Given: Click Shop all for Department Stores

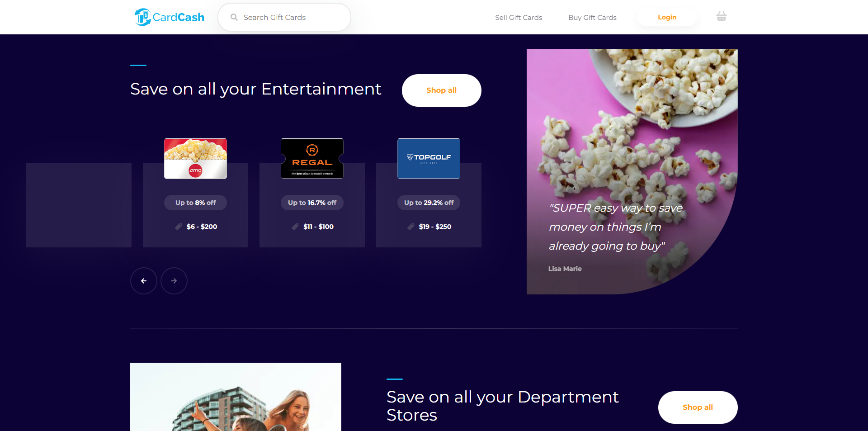Looking at the screenshot, I should point(698,407).
